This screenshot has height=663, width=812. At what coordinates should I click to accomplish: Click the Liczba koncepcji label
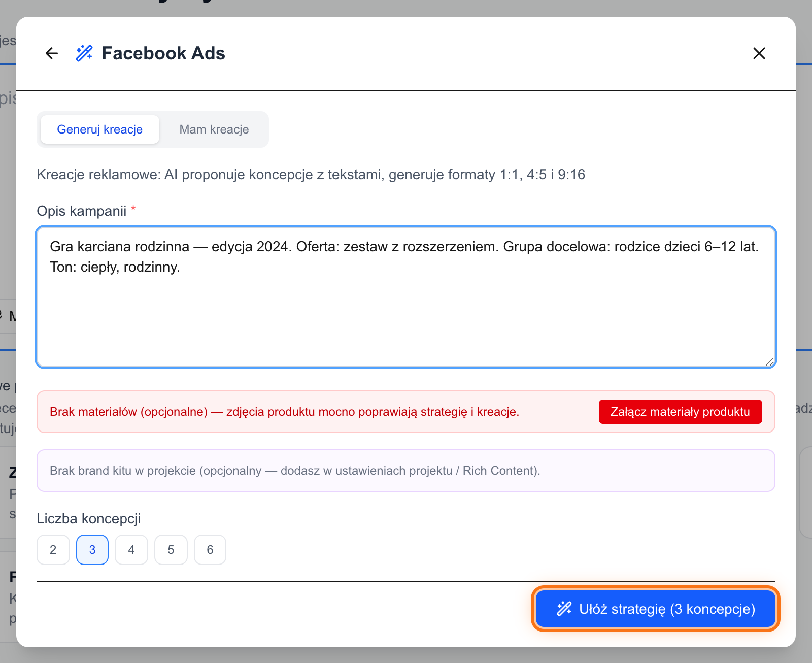coord(89,519)
